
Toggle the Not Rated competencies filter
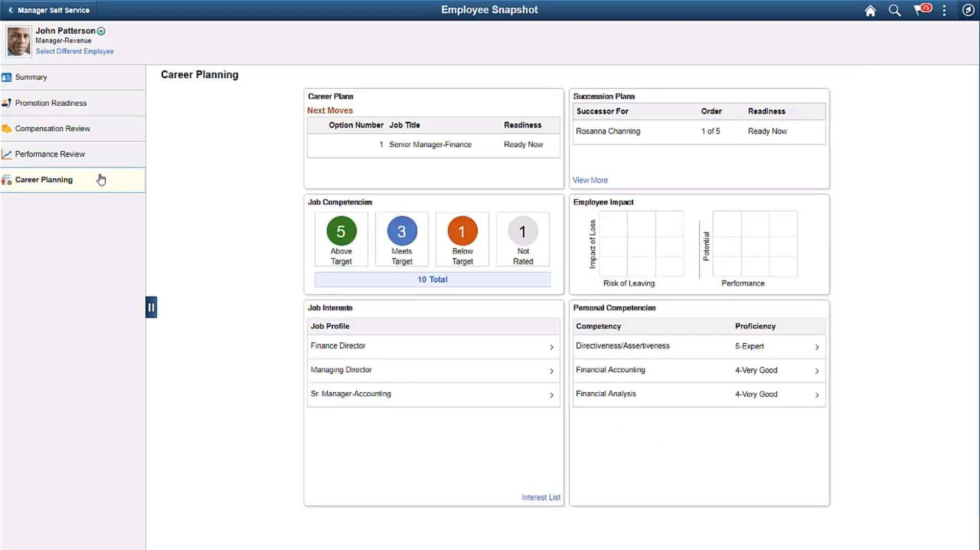(x=522, y=232)
